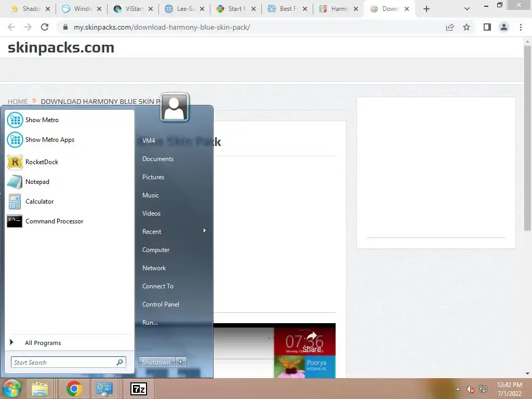Image resolution: width=532 pixels, height=399 pixels.
Task: Open Music from start menu
Action: point(150,195)
